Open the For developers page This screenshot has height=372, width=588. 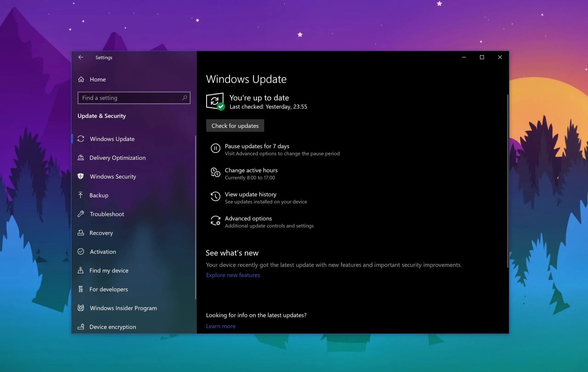point(108,289)
